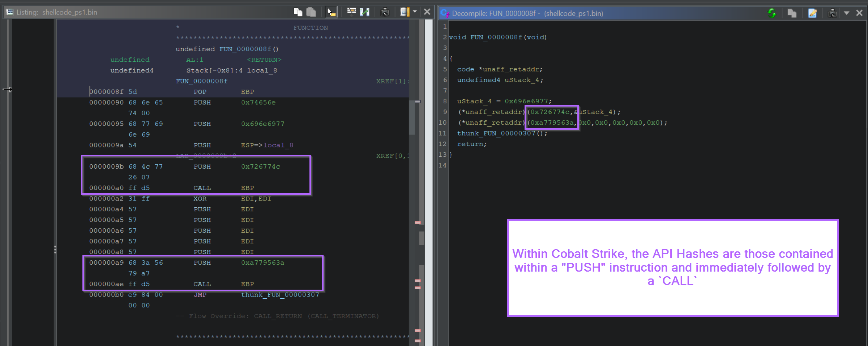The height and width of the screenshot is (346, 868).
Task: Export decompiled function using the pencil icon
Action: [812, 13]
